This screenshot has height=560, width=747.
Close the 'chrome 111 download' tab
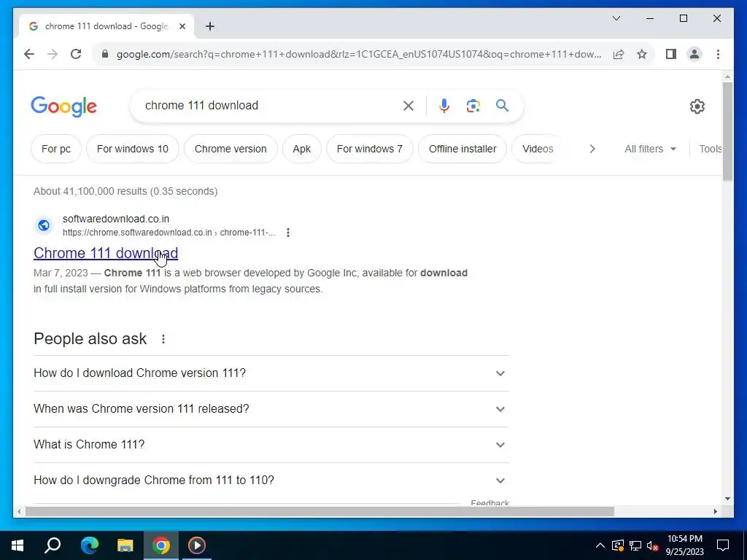(x=182, y=26)
